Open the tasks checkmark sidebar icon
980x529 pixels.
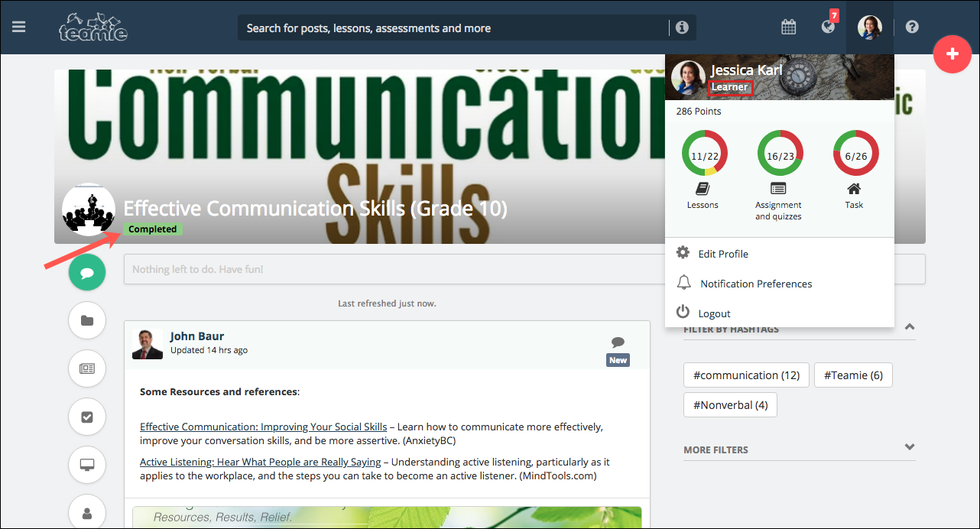click(x=87, y=417)
